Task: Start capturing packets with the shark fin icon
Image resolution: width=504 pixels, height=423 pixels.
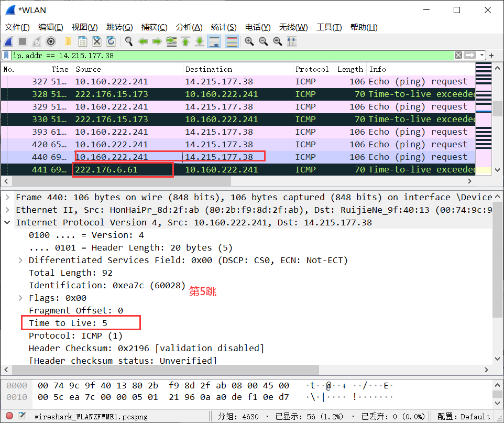Action: [x=9, y=41]
